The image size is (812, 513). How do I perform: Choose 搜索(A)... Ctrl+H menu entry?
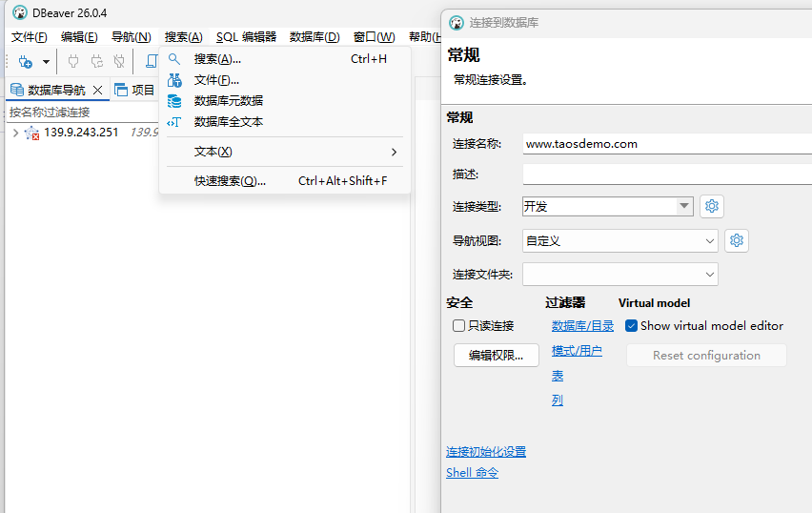click(285, 59)
